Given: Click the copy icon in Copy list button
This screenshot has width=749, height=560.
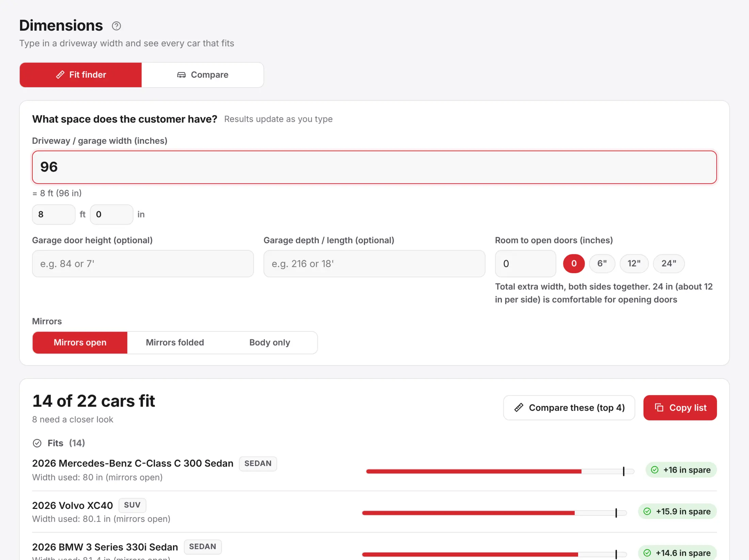Looking at the screenshot, I should click(659, 407).
